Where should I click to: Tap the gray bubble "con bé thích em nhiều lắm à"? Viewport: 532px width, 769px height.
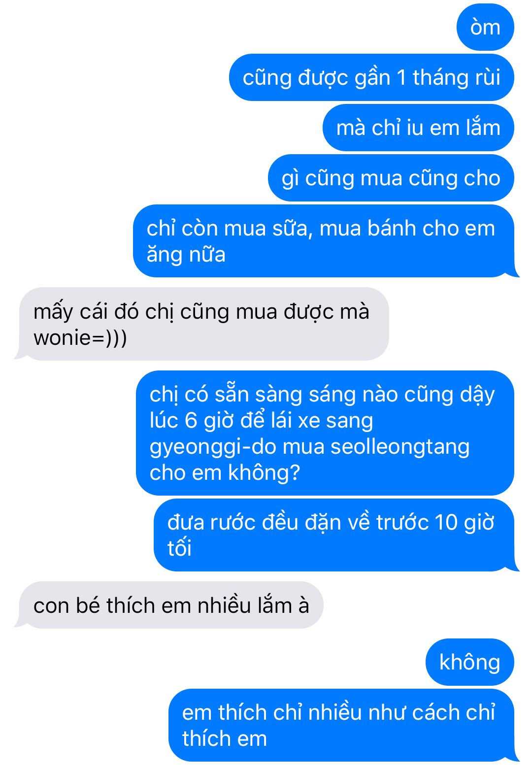(x=169, y=605)
